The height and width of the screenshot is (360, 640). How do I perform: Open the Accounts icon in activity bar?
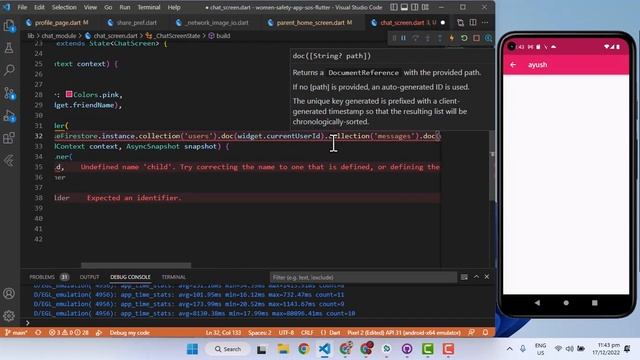tap(9, 293)
